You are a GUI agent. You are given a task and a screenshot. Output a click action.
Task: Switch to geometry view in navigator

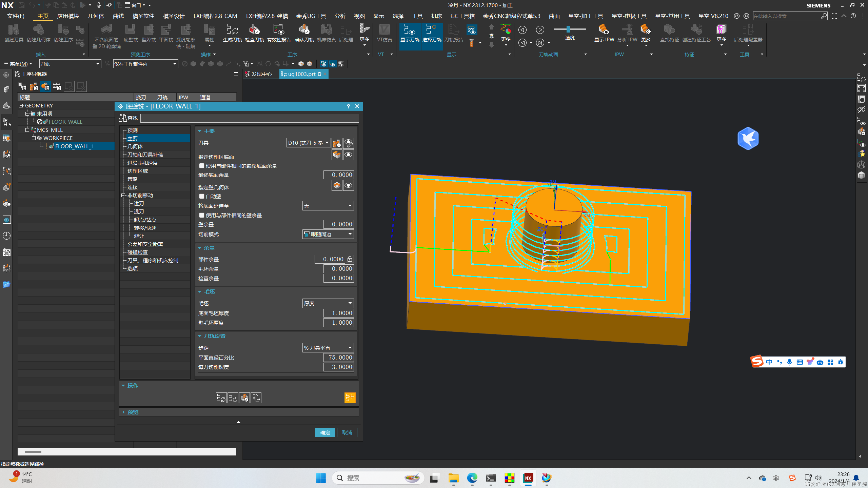[45, 87]
